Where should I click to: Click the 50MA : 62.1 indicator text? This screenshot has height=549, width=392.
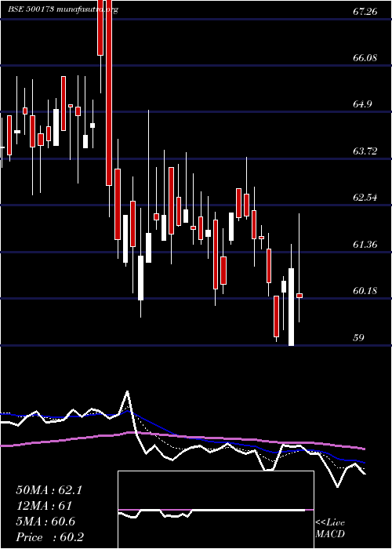click(x=49, y=490)
